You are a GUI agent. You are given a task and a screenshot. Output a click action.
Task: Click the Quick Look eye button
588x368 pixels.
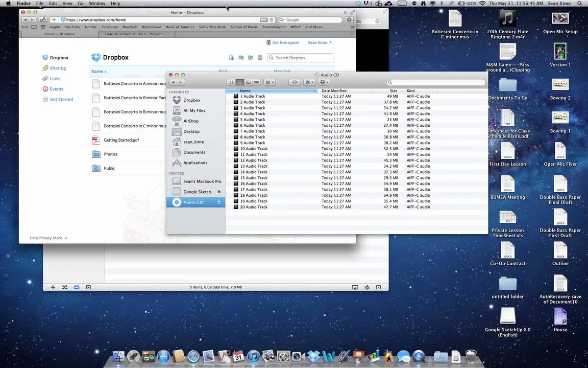(295, 82)
